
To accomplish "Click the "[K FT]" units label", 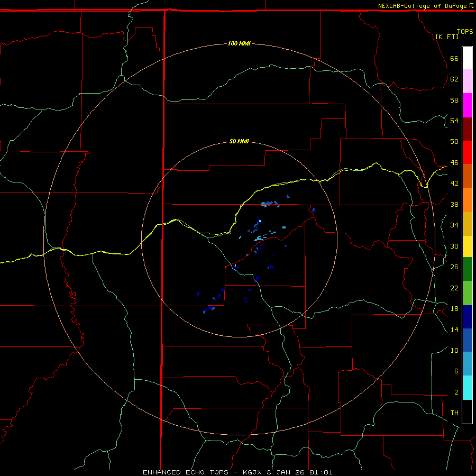I will pyautogui.click(x=447, y=36).
